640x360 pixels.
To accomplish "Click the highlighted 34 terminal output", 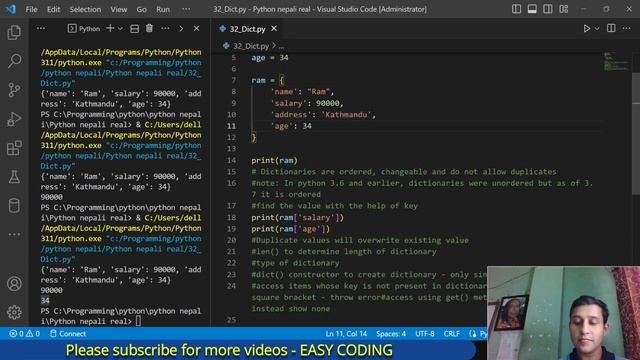I will click(x=45, y=301).
